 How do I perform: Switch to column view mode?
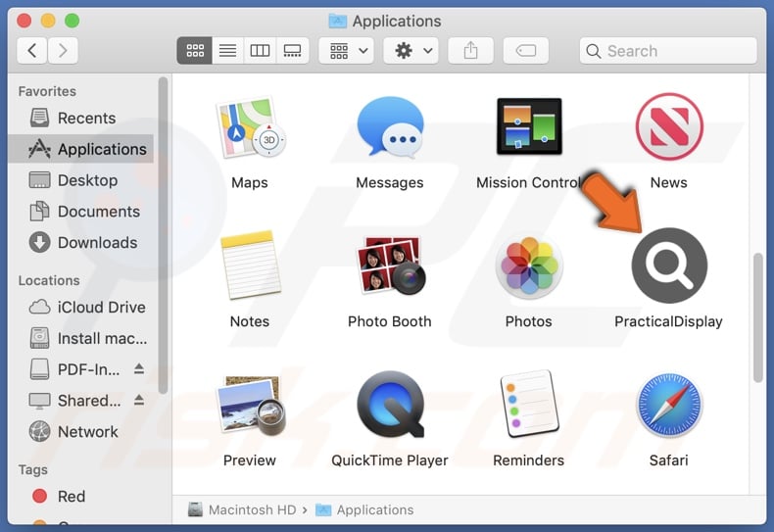260,50
